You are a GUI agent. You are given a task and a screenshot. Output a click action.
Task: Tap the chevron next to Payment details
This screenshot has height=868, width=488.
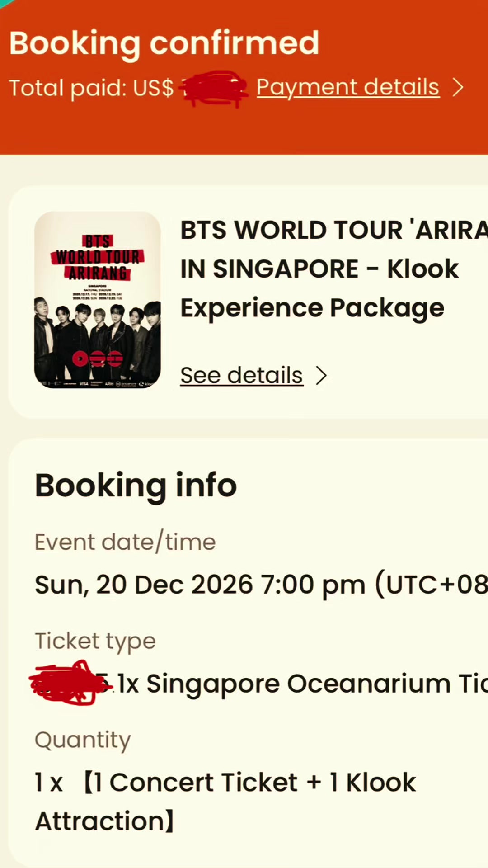[458, 87]
